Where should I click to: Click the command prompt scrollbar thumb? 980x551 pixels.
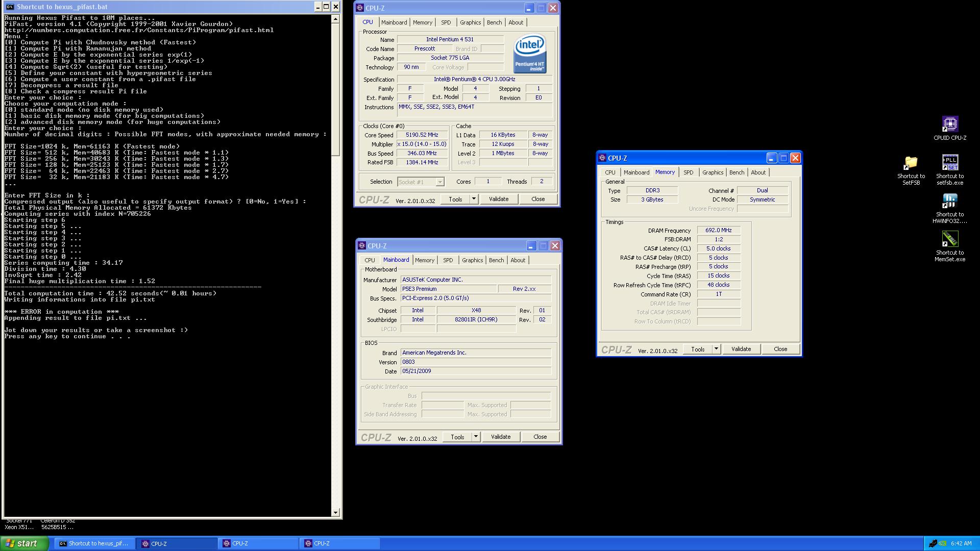[335, 89]
